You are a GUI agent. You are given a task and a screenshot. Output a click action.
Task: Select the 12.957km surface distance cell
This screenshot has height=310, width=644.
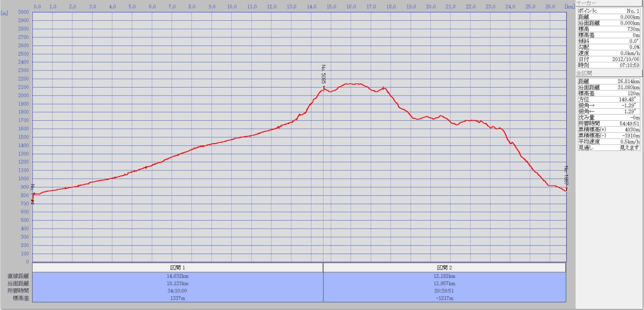tap(445, 283)
